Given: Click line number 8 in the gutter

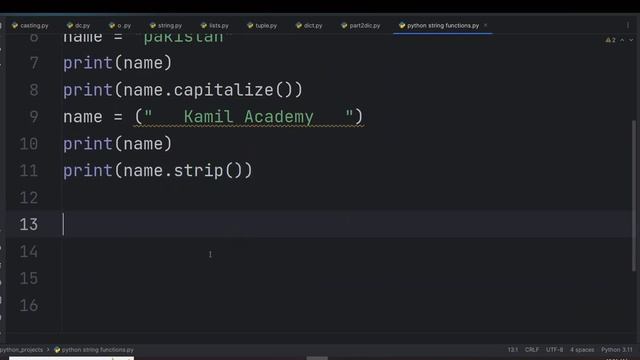Looking at the screenshot, I should point(34,90).
